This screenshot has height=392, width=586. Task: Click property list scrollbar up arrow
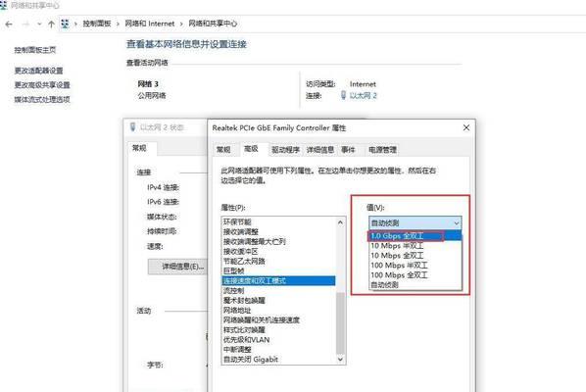click(x=340, y=222)
